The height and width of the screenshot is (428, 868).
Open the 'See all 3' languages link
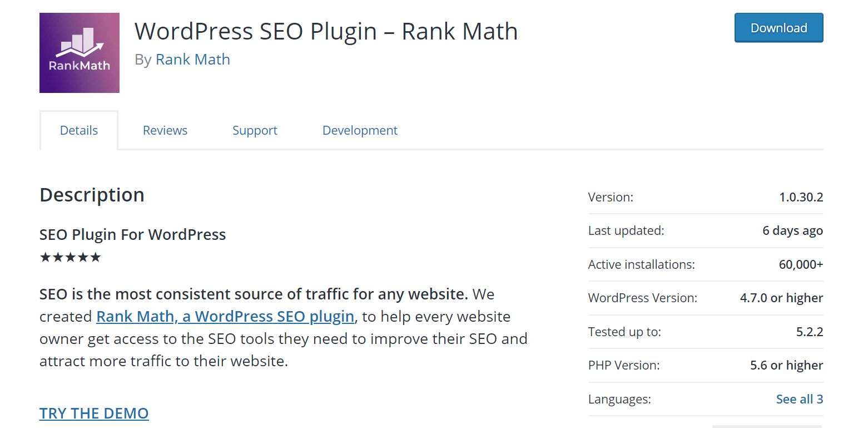tap(800, 399)
